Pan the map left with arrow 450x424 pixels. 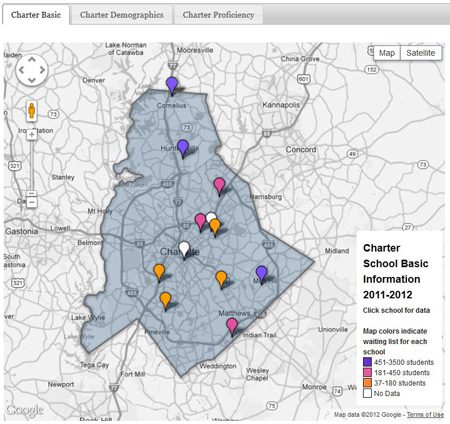pos(21,70)
